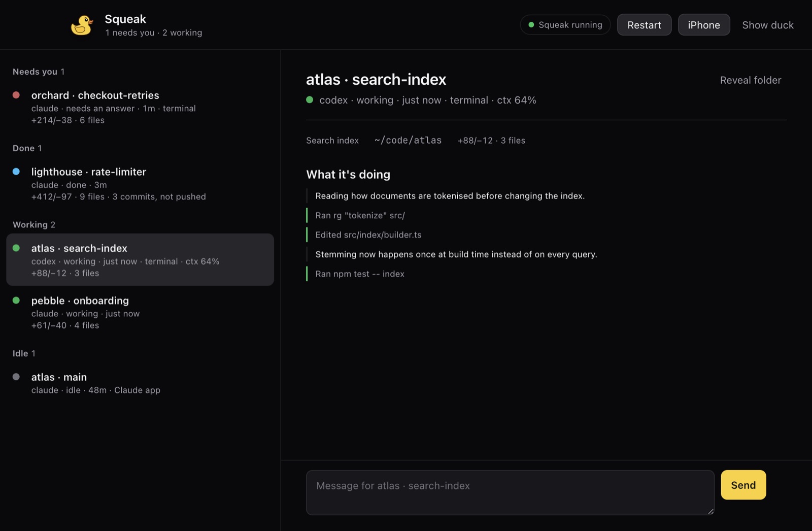812x531 pixels.
Task: Send the message with the Send button
Action: pyautogui.click(x=743, y=485)
